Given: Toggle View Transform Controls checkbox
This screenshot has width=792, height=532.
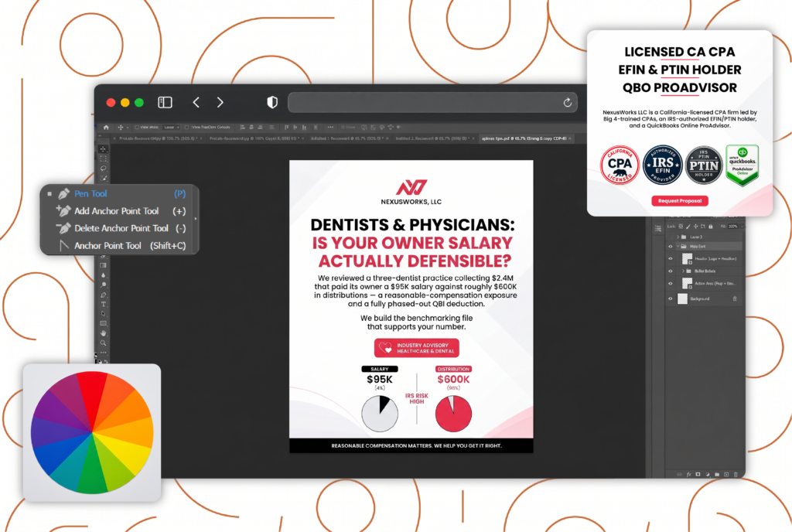Looking at the screenshot, I should (187, 127).
